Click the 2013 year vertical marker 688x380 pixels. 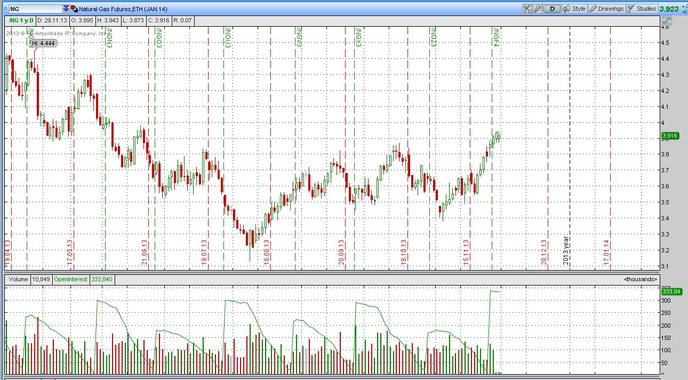click(x=566, y=251)
